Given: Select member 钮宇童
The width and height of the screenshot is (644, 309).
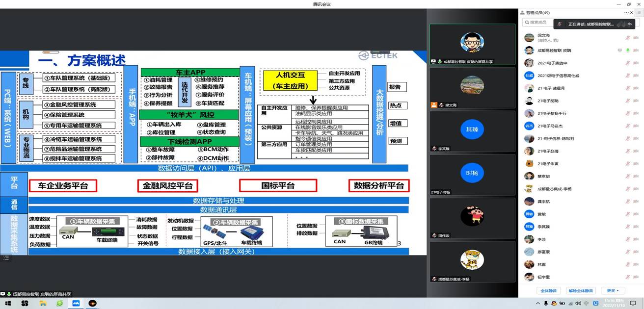Looking at the screenshot, I should pos(581,277).
